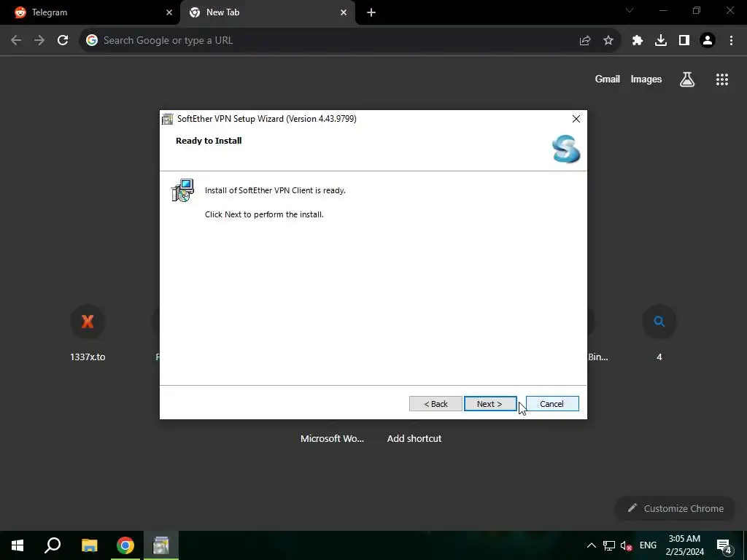
Task: Click the installer computer disc icon
Action: [x=183, y=190]
